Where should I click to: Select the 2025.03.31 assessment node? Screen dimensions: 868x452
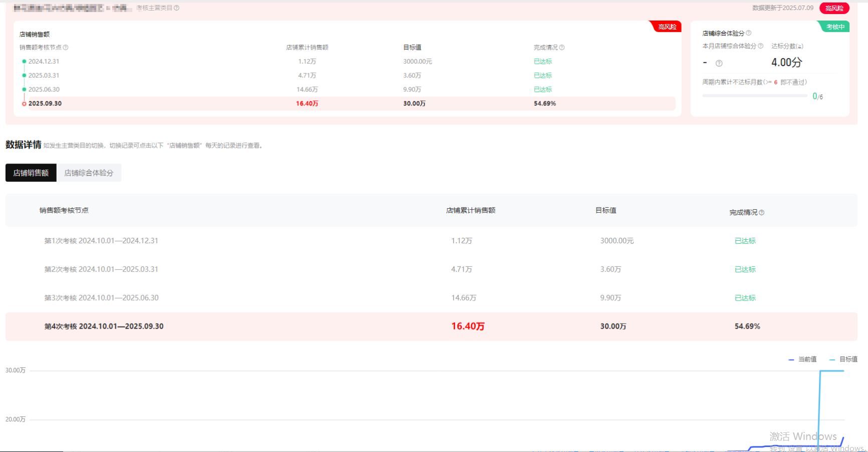pos(44,76)
